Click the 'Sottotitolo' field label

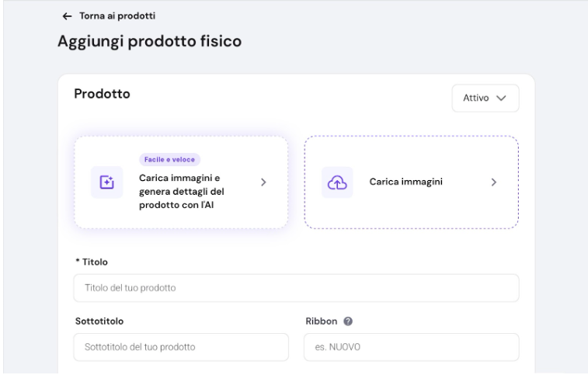coord(99,320)
